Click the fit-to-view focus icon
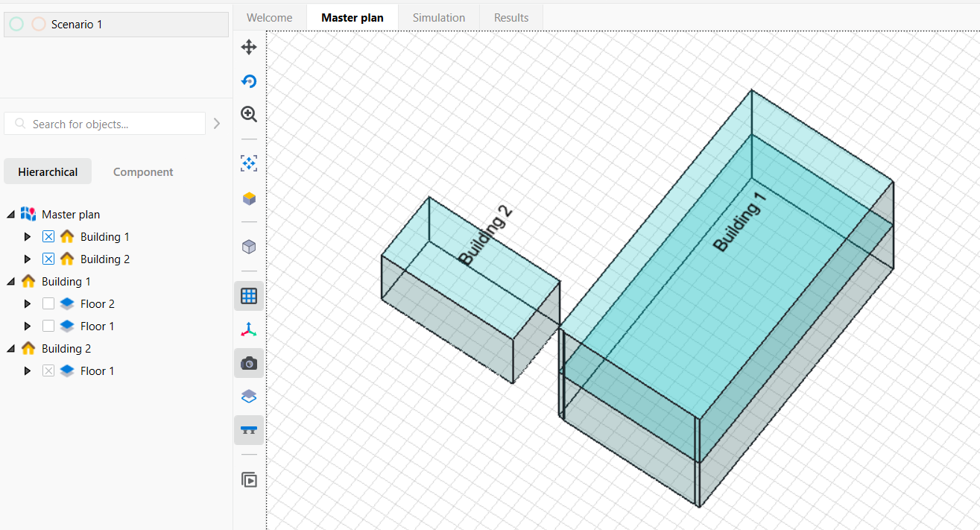This screenshot has width=980, height=530. 249,163
